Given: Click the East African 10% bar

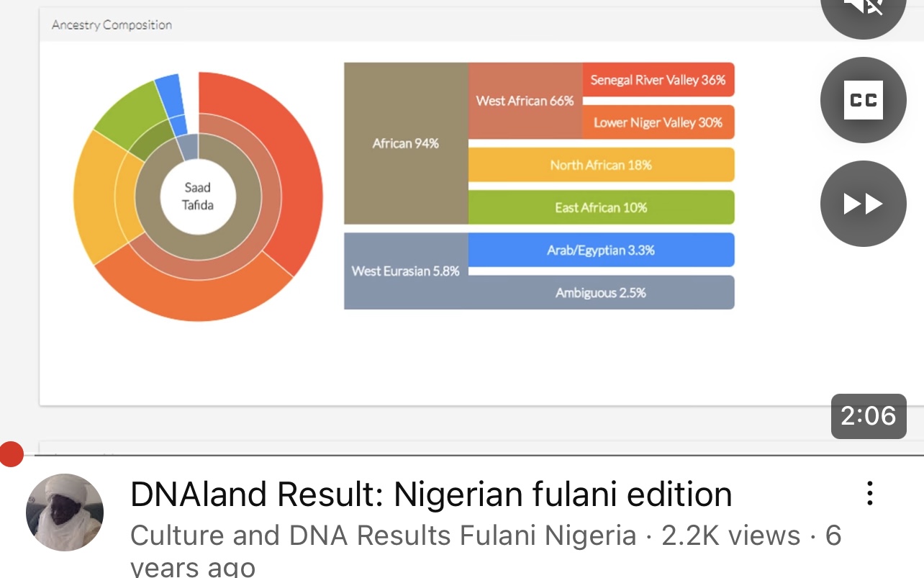Looking at the screenshot, I should click(601, 207).
